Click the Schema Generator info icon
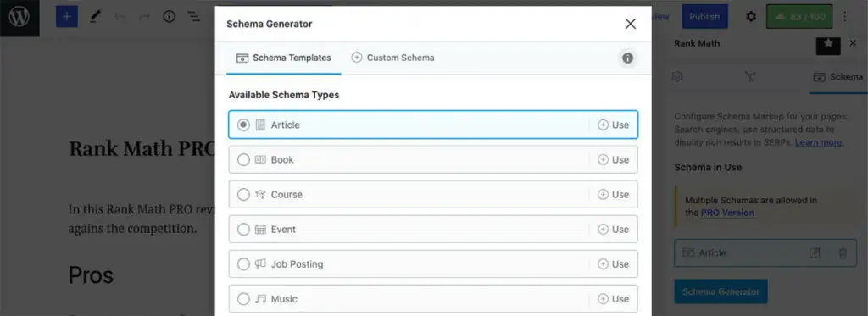868x316 pixels. coord(627,58)
